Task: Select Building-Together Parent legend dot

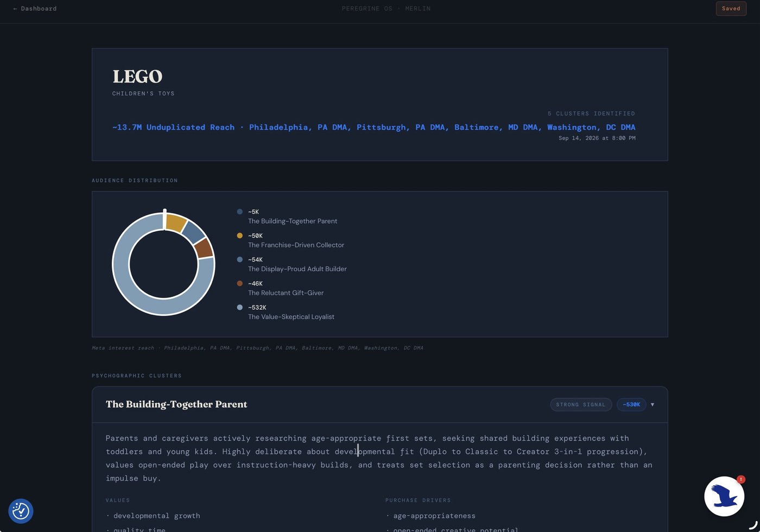Action: tap(240, 212)
